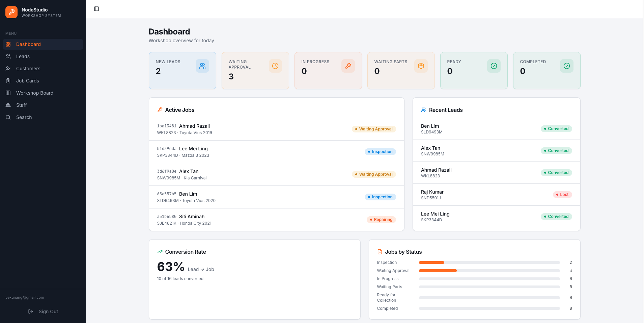This screenshot has width=644, height=323.
Task: Click the Active Jobs wrench icon
Action: 160,110
